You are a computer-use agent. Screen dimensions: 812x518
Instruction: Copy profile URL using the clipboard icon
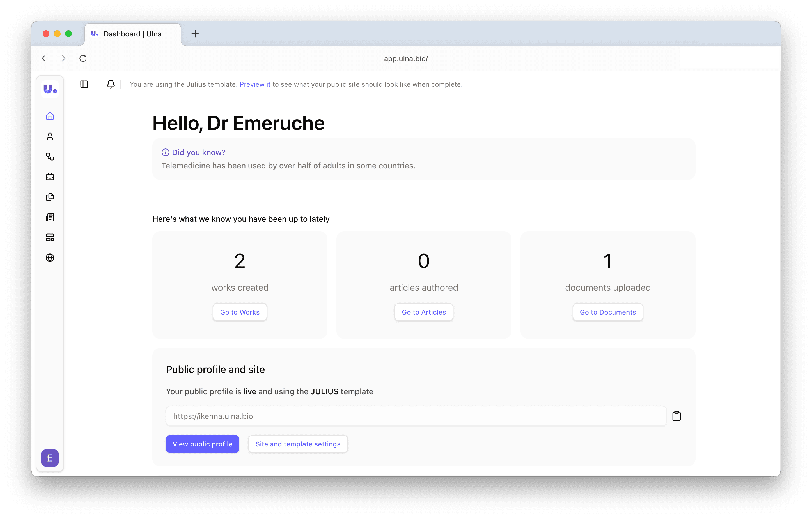(677, 416)
